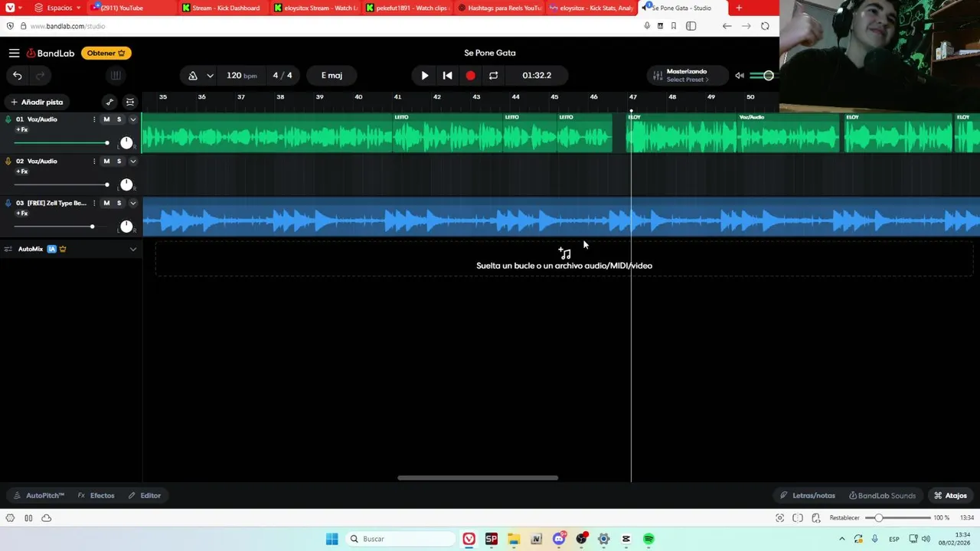
Task: Undo the last action
Action: 18,75
